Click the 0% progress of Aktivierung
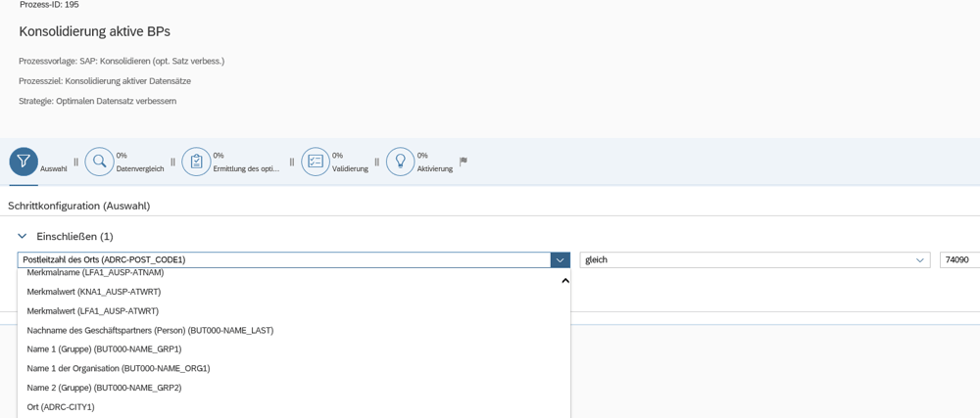The height and width of the screenshot is (418, 980). point(421,156)
